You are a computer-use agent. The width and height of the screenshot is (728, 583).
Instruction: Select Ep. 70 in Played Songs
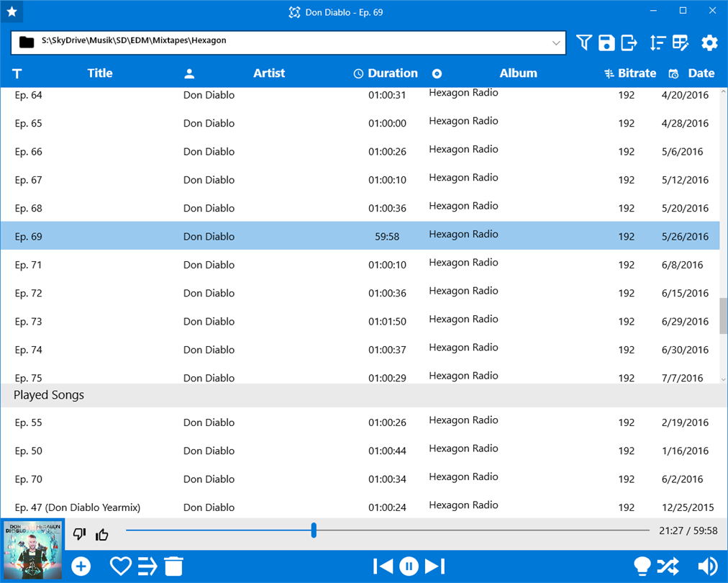pos(363,479)
